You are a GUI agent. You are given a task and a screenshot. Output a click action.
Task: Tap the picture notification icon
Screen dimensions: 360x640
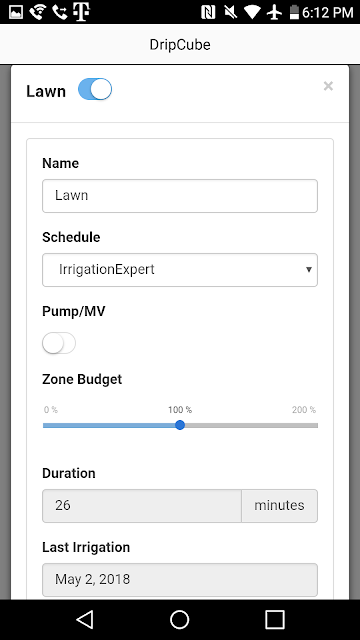click(x=16, y=12)
